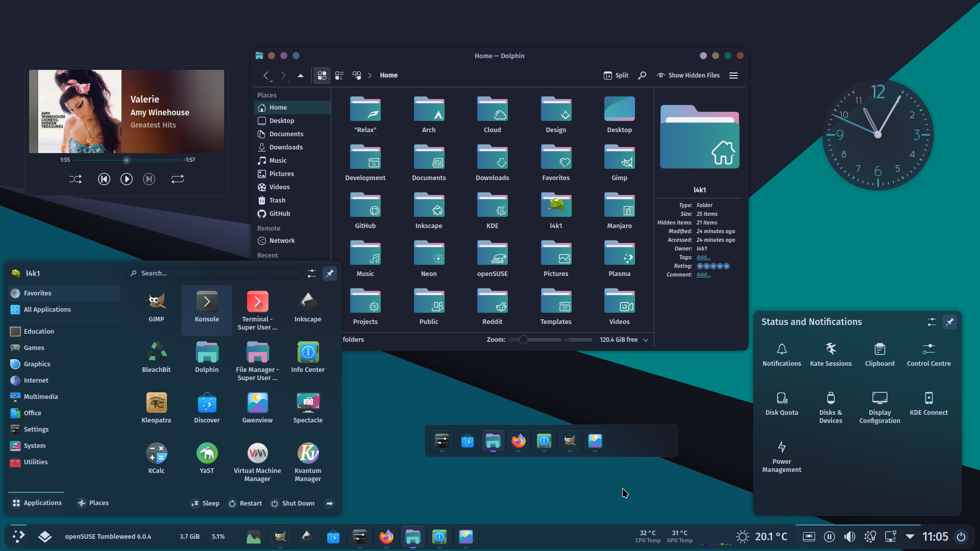Click the Sleep button
Screen dimensions: 980x551
pyautogui.click(x=205, y=504)
